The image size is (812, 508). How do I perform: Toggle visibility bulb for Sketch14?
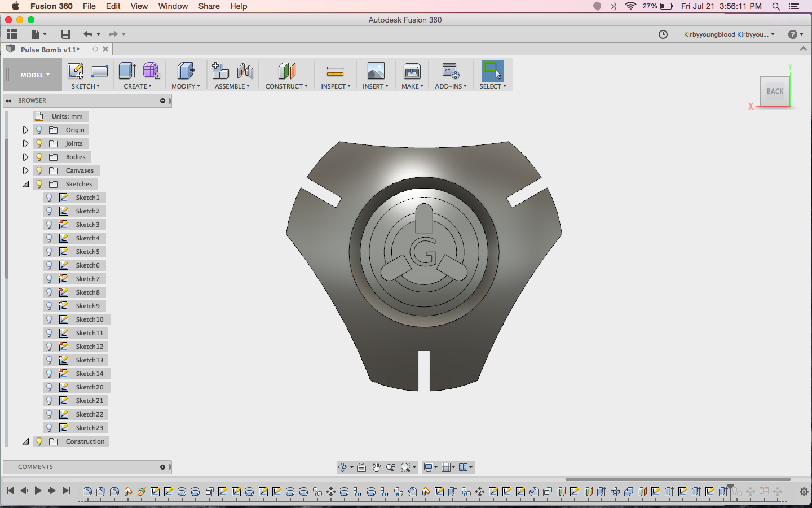point(50,374)
